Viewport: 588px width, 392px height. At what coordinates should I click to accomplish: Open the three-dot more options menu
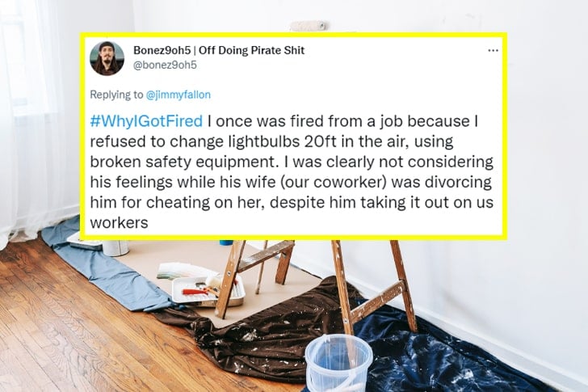(x=493, y=50)
